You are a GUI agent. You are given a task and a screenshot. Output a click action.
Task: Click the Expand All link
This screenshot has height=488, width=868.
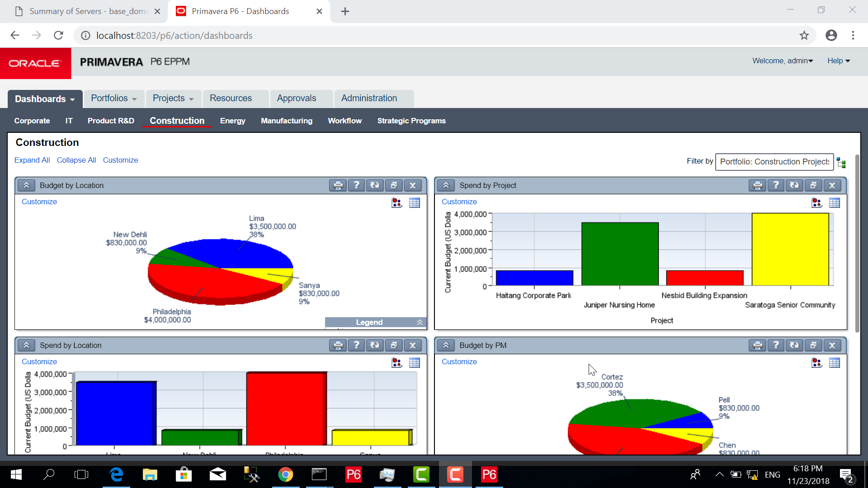coord(32,160)
